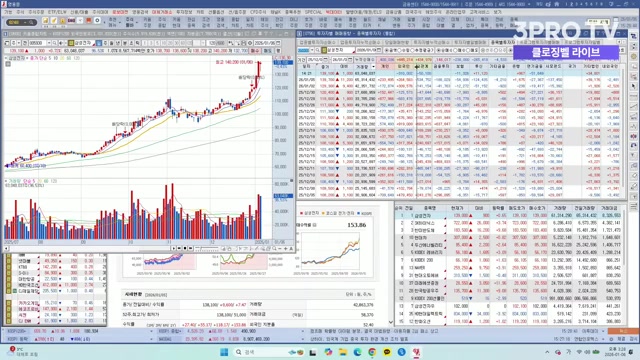Click the chart scrollbar left arrow
The image size is (640, 360).
(x=6, y=248)
